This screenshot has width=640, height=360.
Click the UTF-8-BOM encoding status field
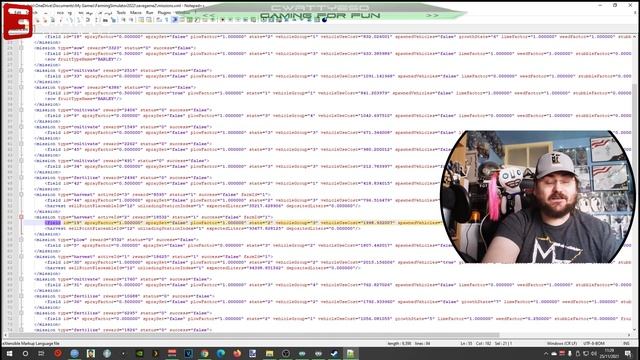pos(593,344)
